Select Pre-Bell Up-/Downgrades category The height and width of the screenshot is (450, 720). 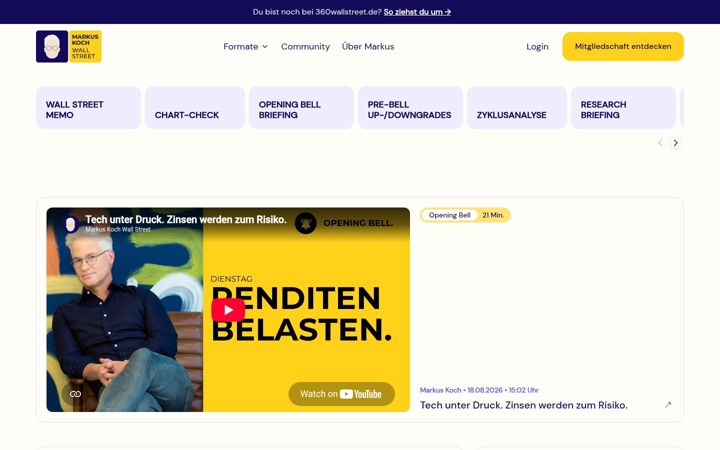410,107
